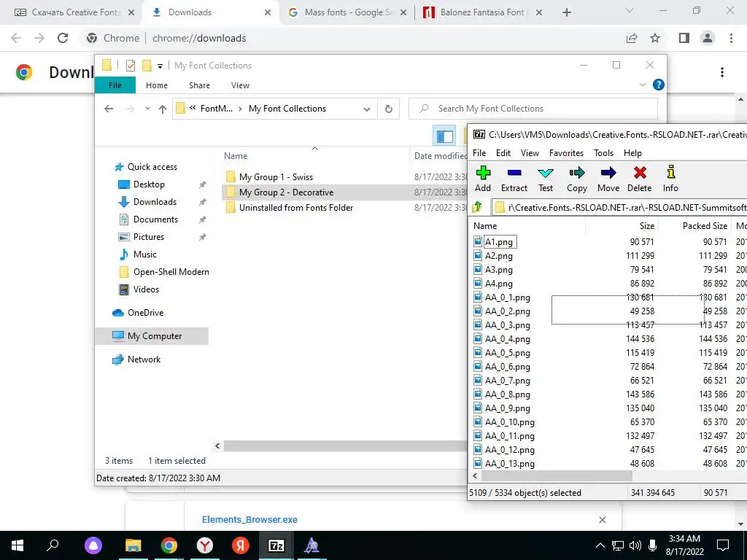This screenshot has width=747, height=560.
Task: Select AA_0_10.png file row
Action: click(x=510, y=422)
